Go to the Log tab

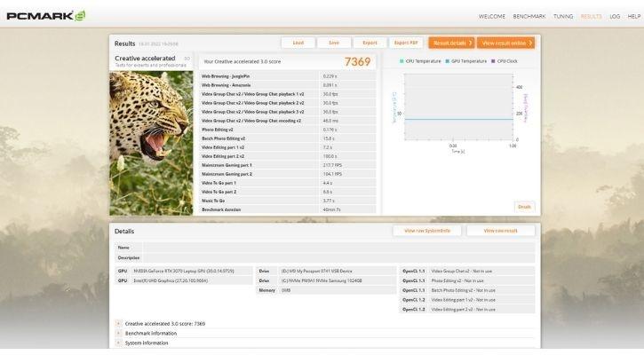tap(615, 16)
